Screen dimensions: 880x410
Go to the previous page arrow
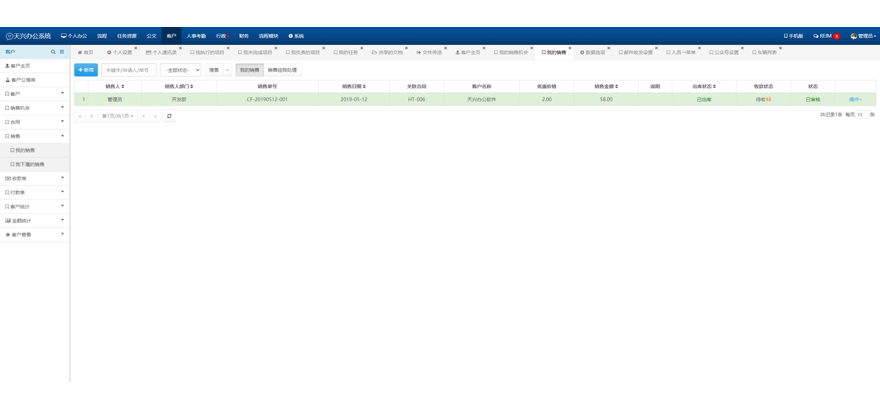tap(91, 116)
